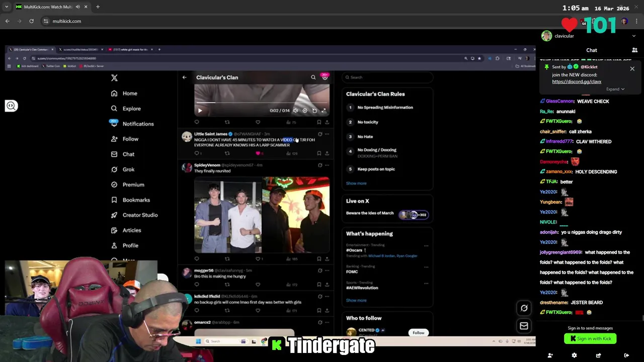Viewport: 644px width, 362px height.
Task: Open Bookmarks in X sidebar
Action: point(130,200)
